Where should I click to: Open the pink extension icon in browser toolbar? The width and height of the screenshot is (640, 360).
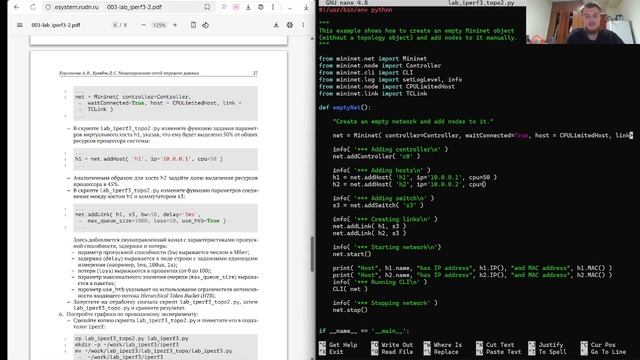coord(236,7)
